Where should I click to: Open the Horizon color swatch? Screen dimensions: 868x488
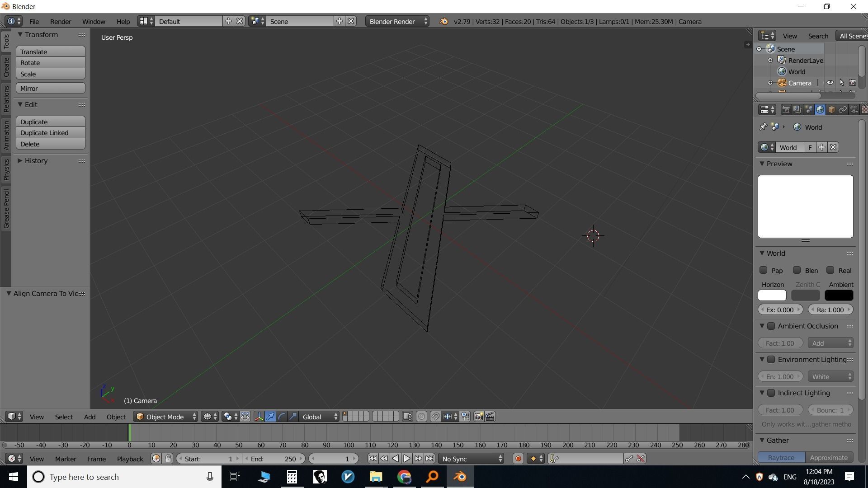[x=772, y=296]
